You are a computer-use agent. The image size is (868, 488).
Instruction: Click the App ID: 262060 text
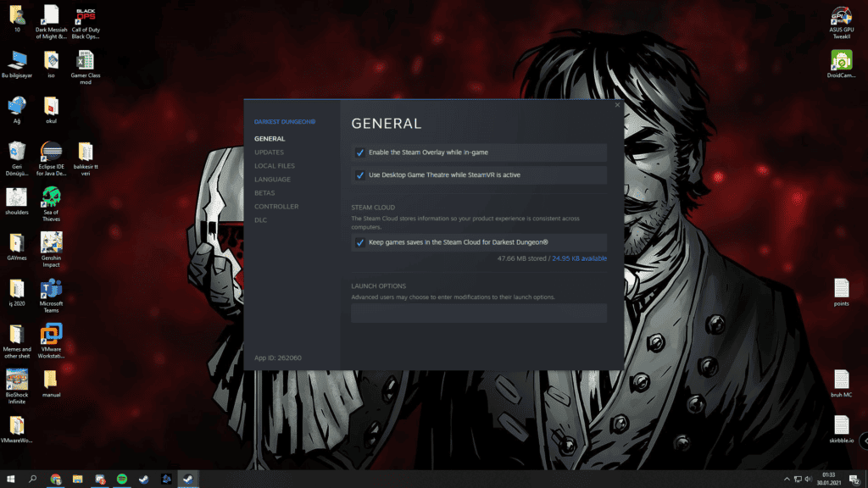point(278,358)
